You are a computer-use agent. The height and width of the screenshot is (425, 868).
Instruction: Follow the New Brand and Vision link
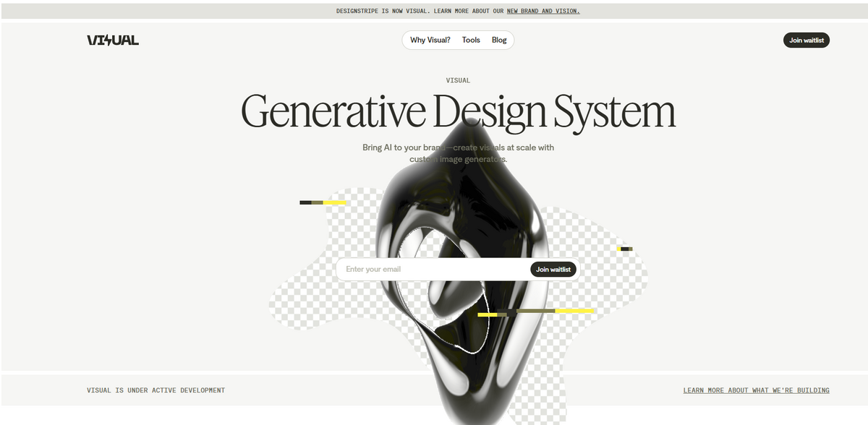(543, 11)
